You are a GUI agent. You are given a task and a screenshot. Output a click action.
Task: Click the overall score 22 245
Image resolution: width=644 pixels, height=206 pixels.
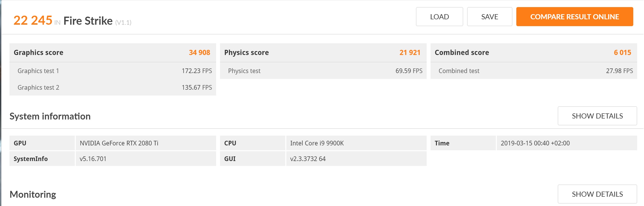point(33,20)
